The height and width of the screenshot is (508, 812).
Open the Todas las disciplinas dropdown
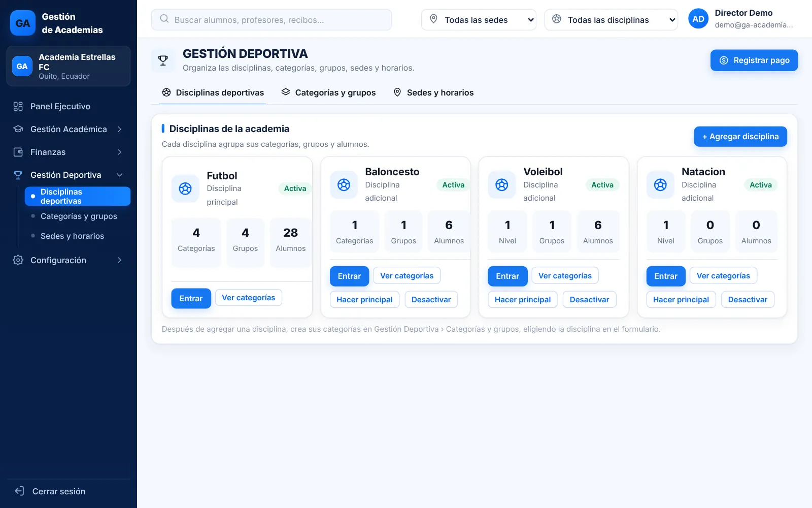pos(611,20)
